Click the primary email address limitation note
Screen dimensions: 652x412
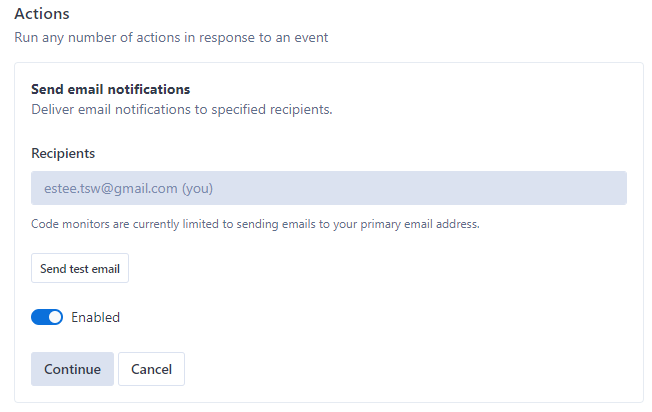point(255,224)
